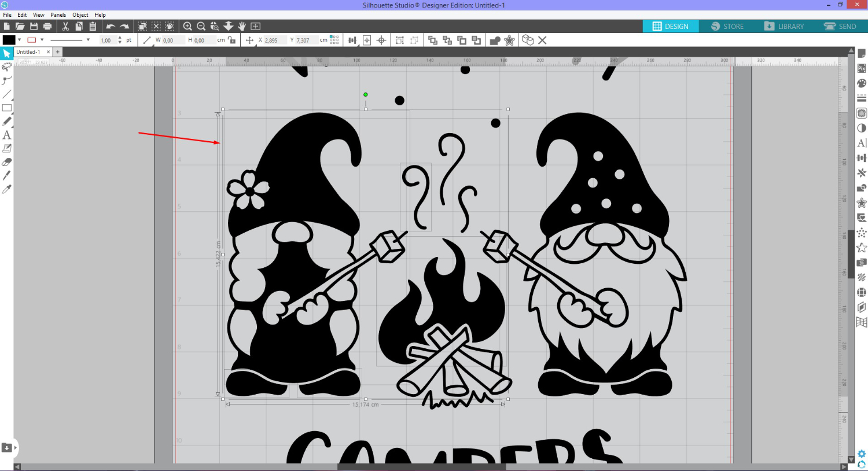Bring selection to front icon
This screenshot has width=868, height=471.
pos(433,40)
